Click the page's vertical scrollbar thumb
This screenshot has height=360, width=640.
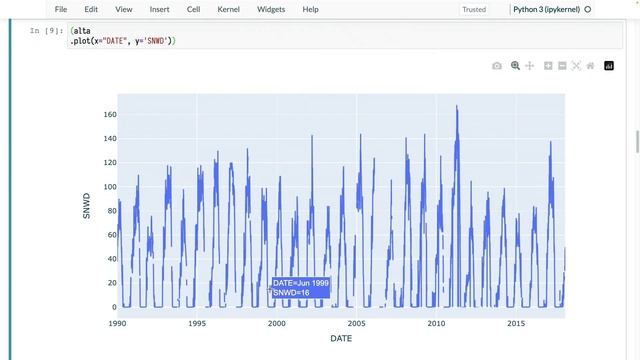tap(637, 142)
